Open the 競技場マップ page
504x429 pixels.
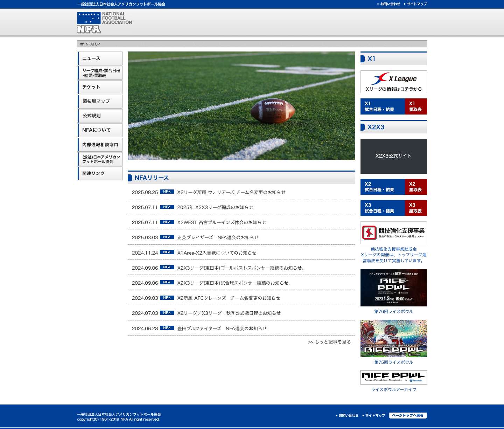click(100, 102)
